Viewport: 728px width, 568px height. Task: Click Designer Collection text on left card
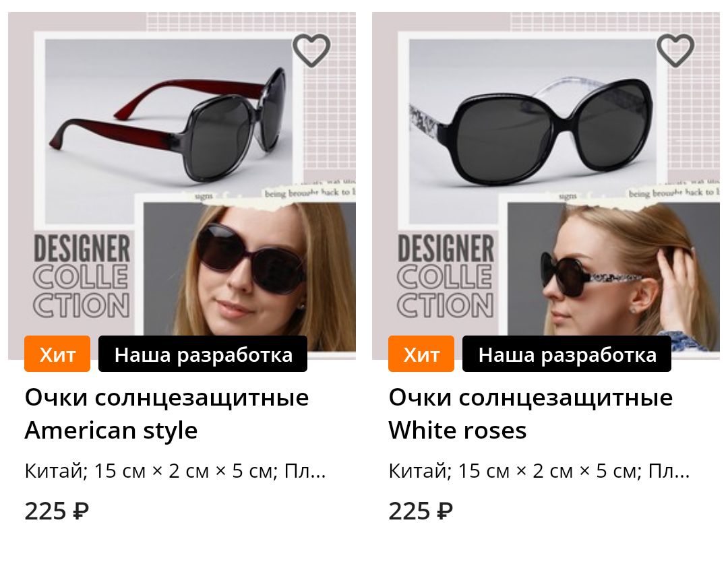coord(82,276)
